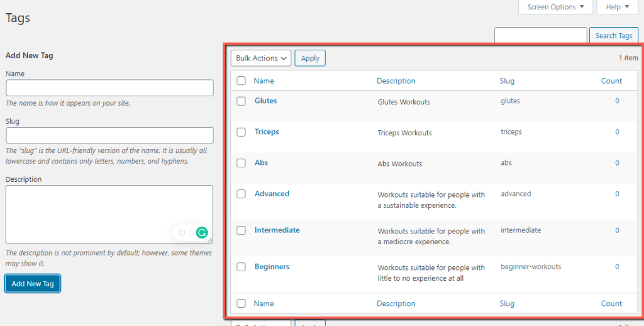Select the Beginners tag checkbox
644x326 pixels.
click(241, 267)
